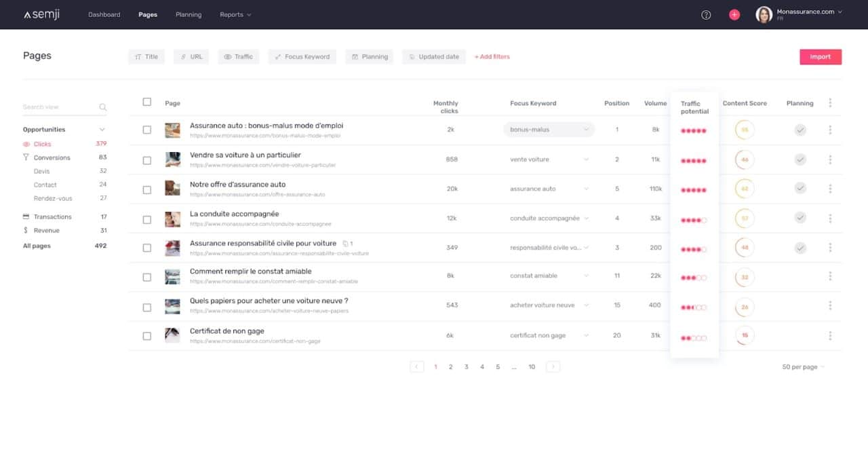Expand the 50 per page dropdown

[x=803, y=367]
